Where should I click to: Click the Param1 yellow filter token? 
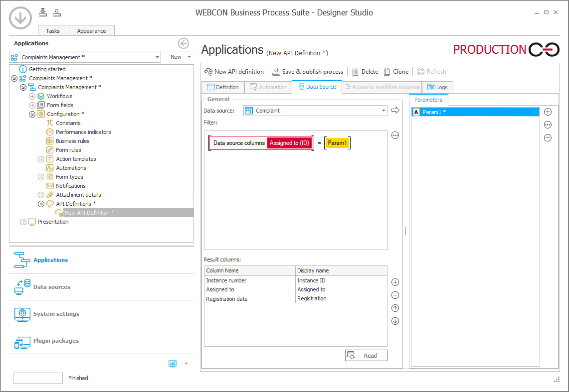337,143
